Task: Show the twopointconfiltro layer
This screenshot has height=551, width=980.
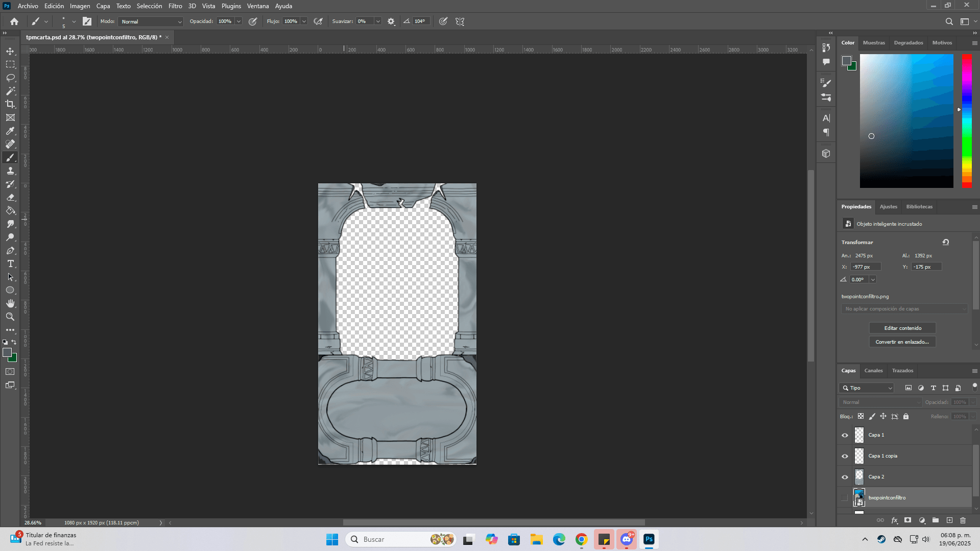Action: click(x=845, y=498)
